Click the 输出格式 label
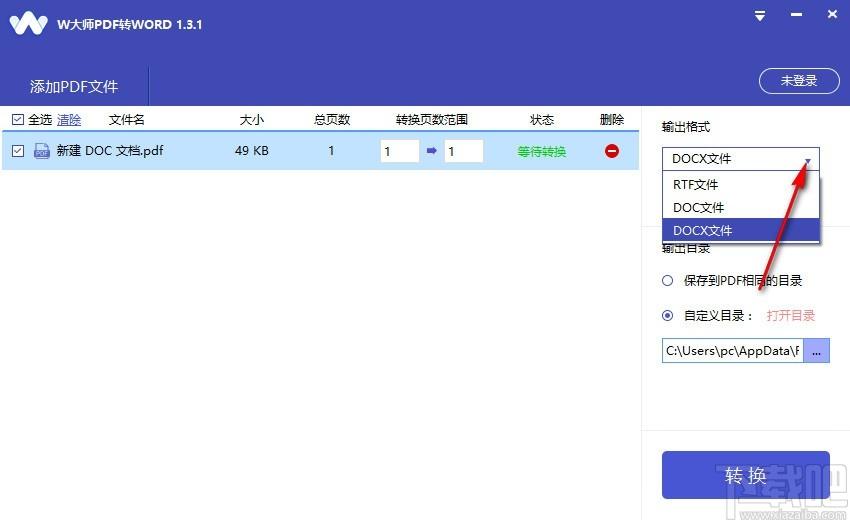The height and width of the screenshot is (520, 850). point(686,127)
